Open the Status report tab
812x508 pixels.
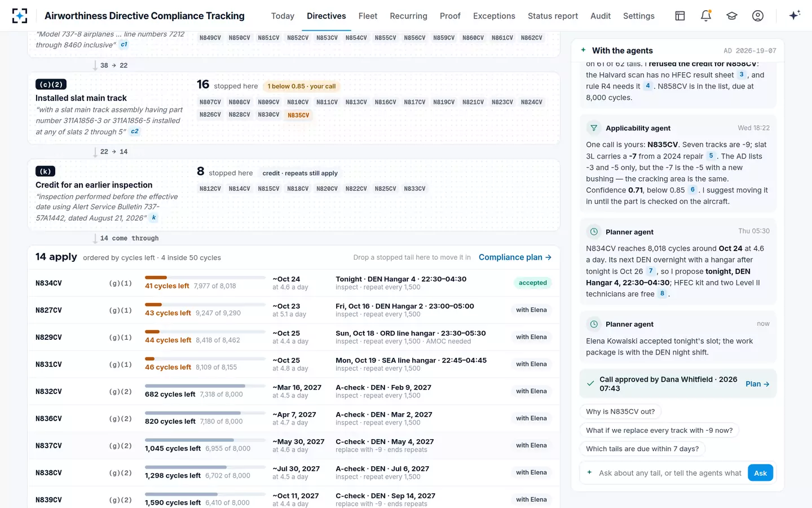(x=553, y=16)
